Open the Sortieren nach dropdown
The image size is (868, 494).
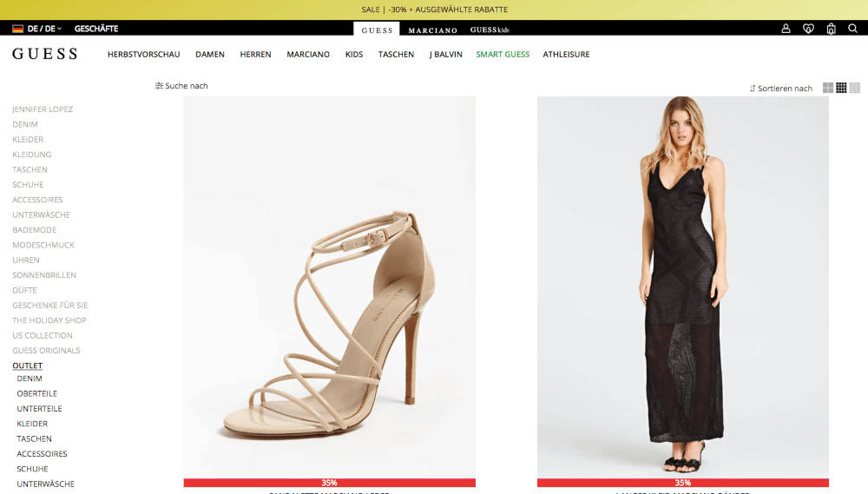click(x=780, y=88)
